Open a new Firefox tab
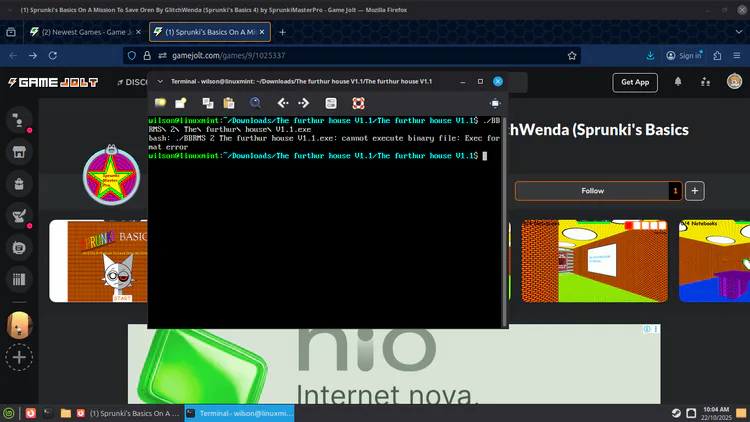This screenshot has width=750, height=422. point(282,32)
